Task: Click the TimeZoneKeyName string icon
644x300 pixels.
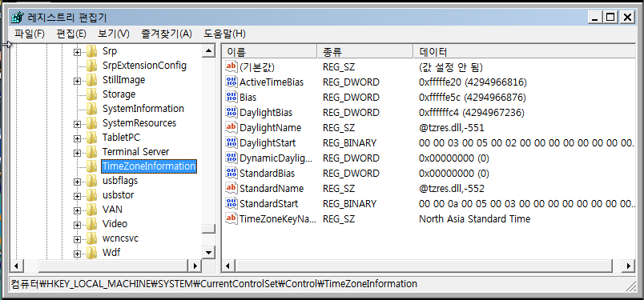Action: 231,218
